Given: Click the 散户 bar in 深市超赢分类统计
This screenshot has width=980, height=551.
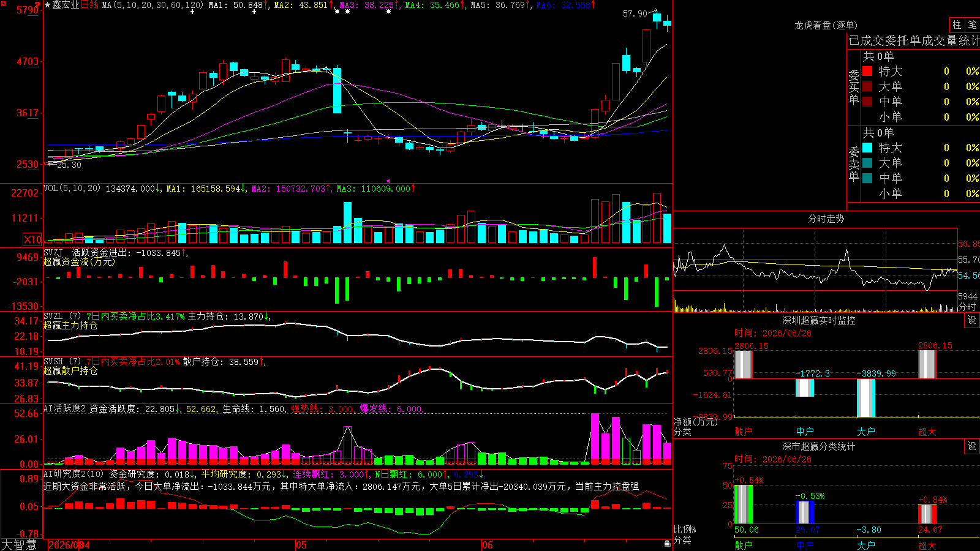Looking at the screenshot, I should pos(744,504).
